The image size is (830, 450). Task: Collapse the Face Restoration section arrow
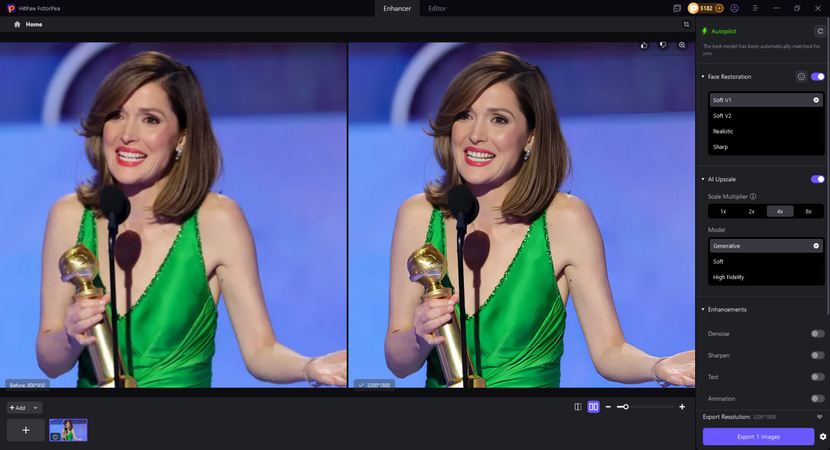tap(703, 77)
